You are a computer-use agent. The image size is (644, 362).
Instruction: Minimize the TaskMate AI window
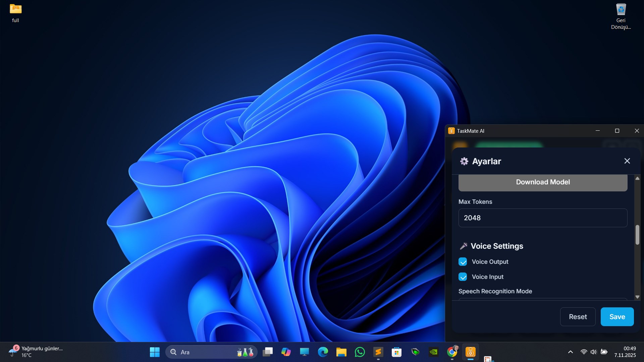(x=597, y=131)
